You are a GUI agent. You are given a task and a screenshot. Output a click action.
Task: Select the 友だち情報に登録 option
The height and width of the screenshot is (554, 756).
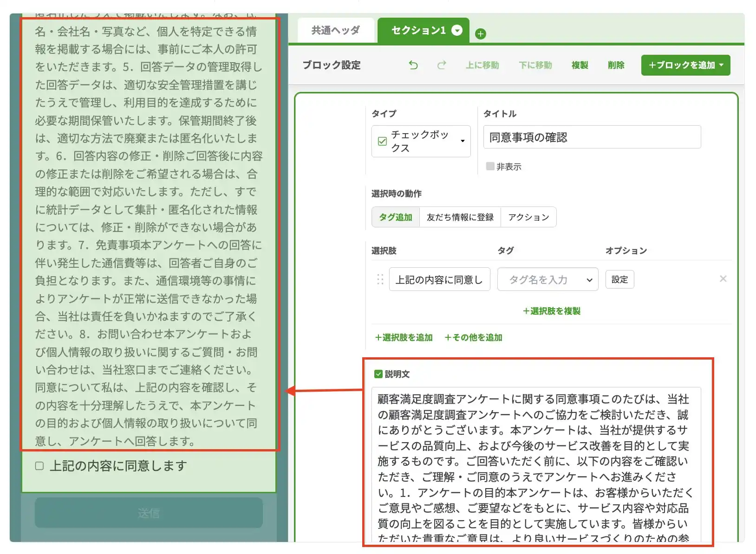click(460, 217)
